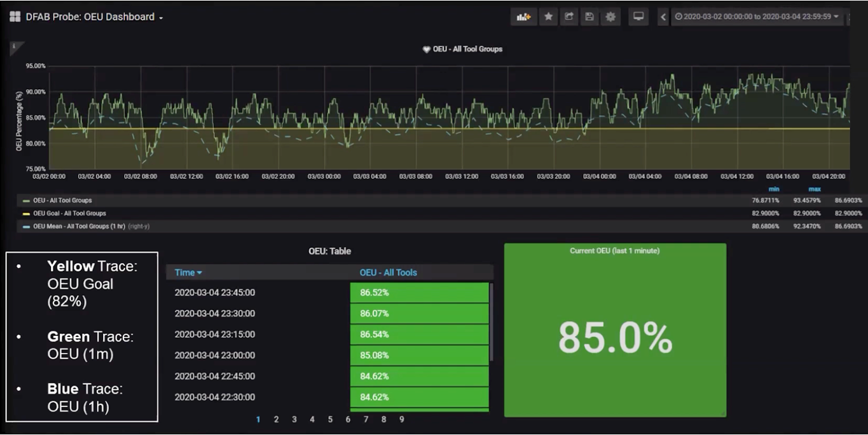
Task: Go to table page 5
Action: coord(330,419)
